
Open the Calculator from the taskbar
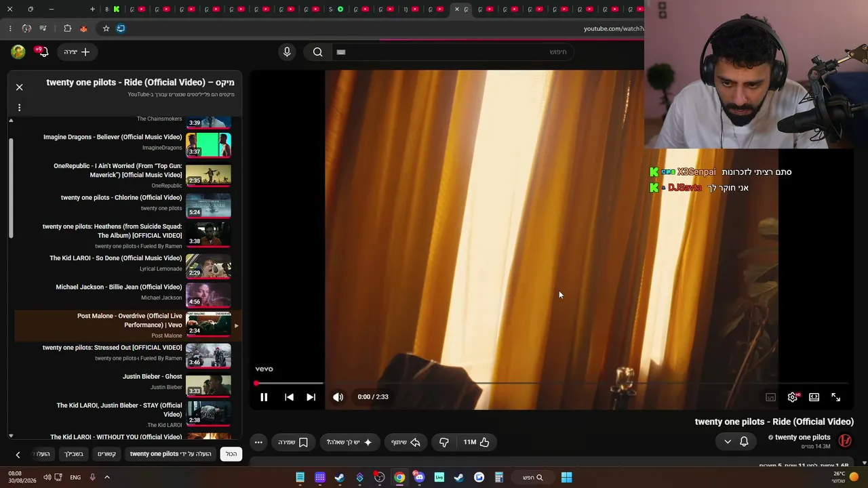[x=498, y=477]
